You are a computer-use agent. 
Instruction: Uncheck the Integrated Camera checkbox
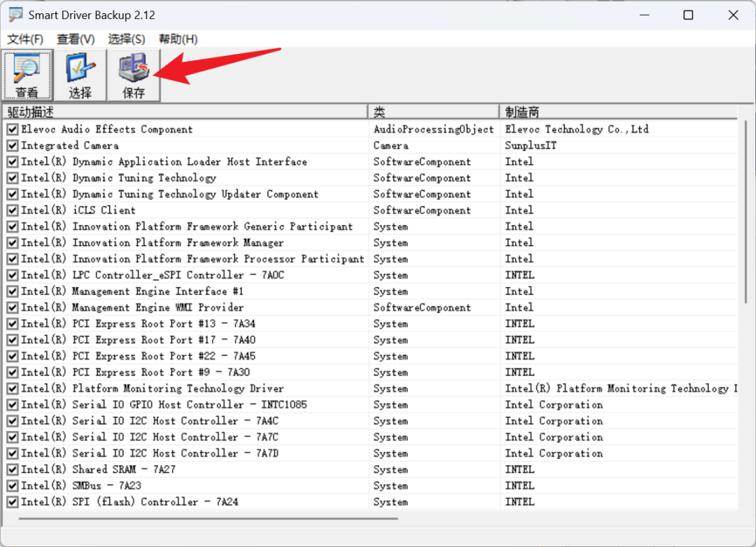coord(13,146)
